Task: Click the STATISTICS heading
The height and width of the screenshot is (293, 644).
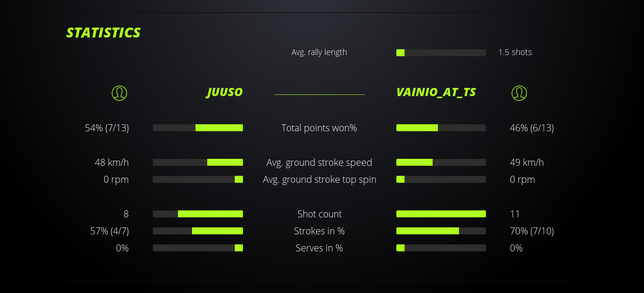Action: [x=103, y=33]
